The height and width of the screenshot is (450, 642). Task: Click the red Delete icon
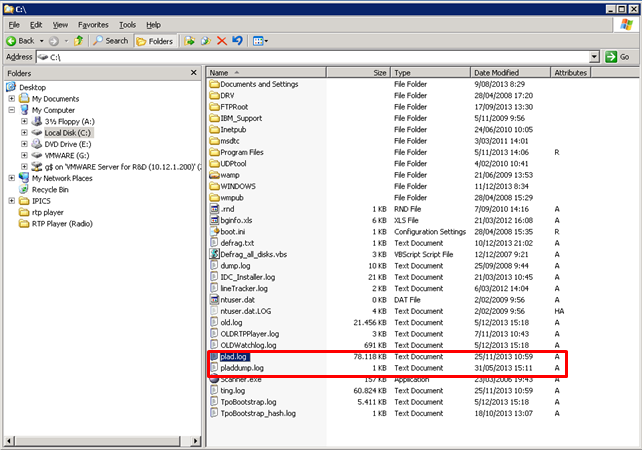[222, 41]
